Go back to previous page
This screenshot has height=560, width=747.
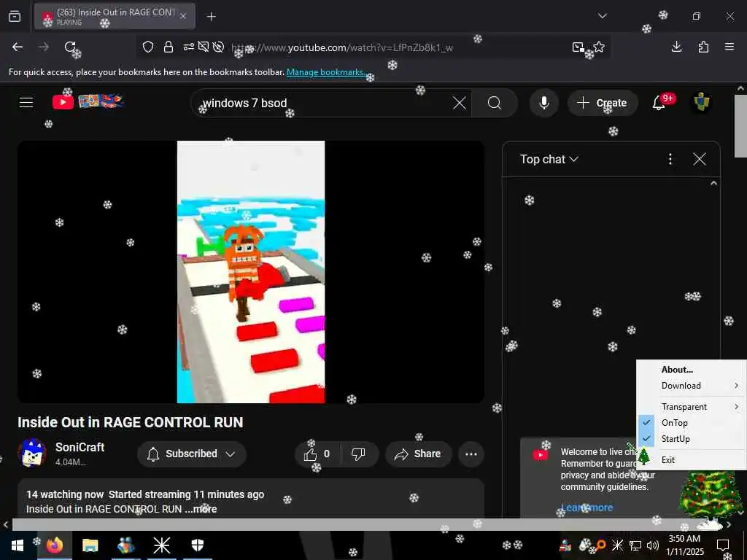(18, 47)
